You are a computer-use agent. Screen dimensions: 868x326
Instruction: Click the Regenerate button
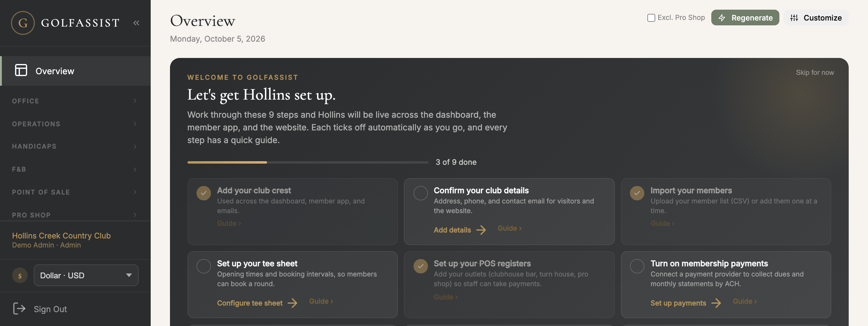(745, 18)
